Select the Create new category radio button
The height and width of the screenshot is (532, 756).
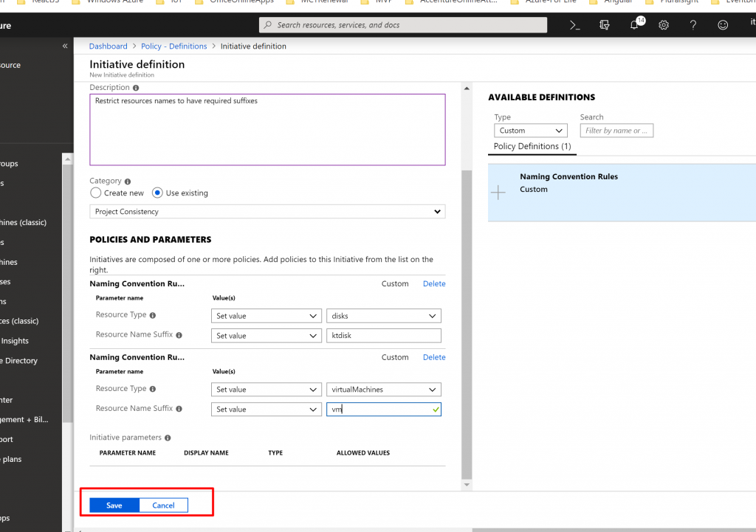click(x=96, y=193)
